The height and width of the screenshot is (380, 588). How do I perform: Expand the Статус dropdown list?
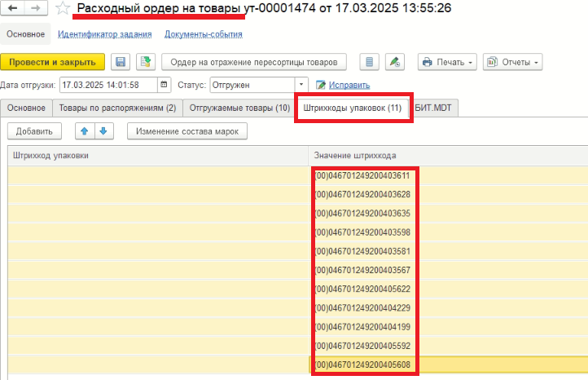click(301, 85)
